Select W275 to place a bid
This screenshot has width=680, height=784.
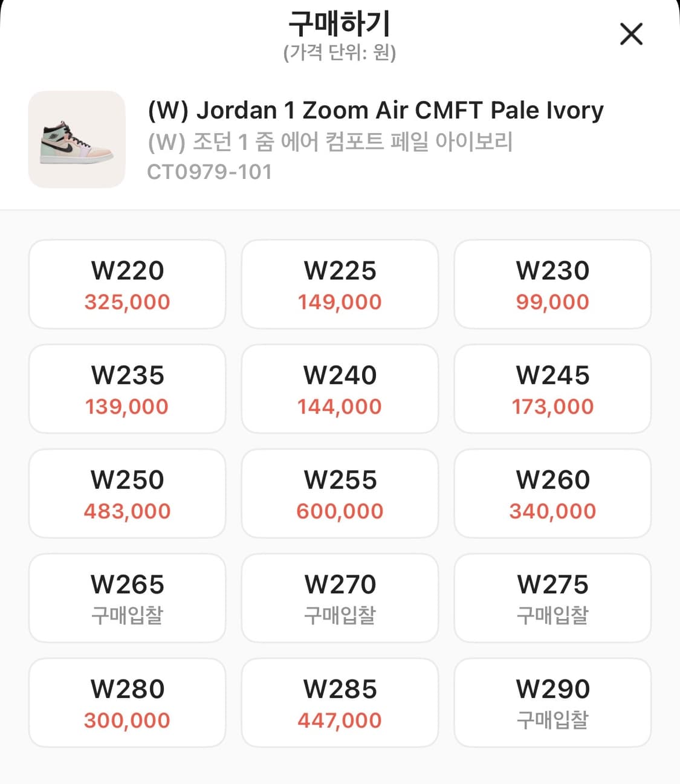point(552,598)
